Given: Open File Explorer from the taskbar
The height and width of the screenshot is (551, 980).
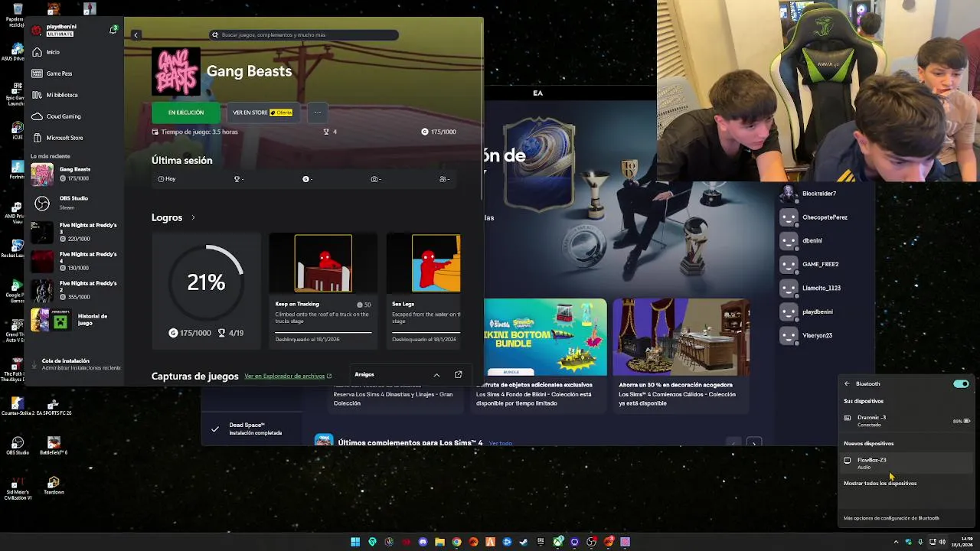Looking at the screenshot, I should tap(439, 542).
